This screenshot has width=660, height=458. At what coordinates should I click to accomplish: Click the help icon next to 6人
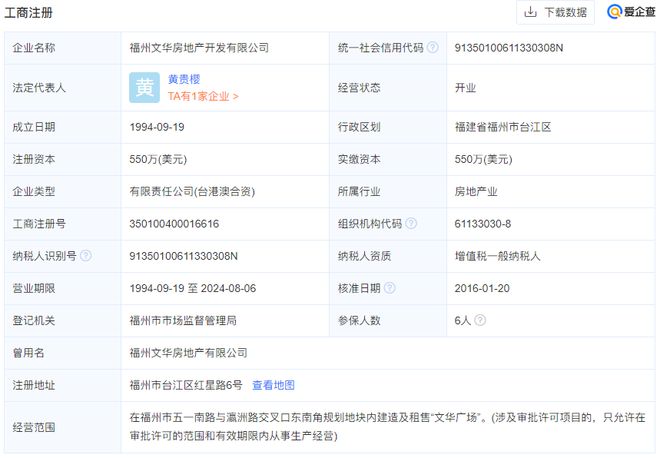click(x=481, y=320)
